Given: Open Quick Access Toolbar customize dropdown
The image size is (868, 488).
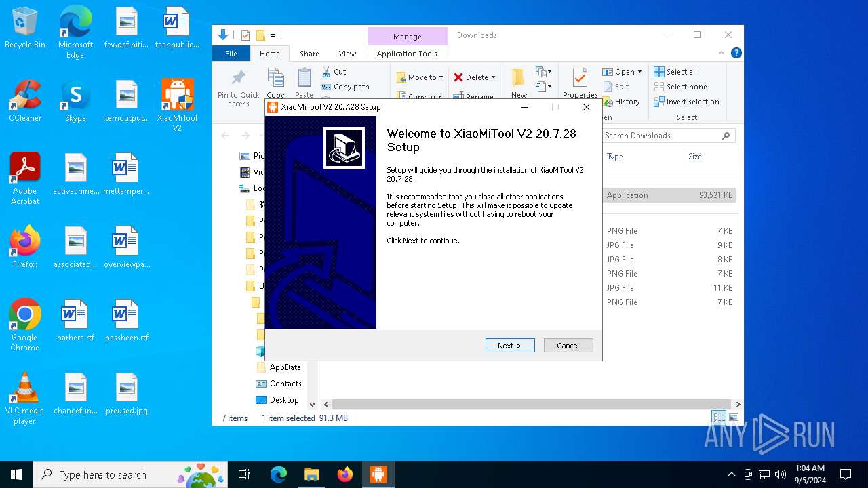Looking at the screenshot, I should (x=273, y=35).
